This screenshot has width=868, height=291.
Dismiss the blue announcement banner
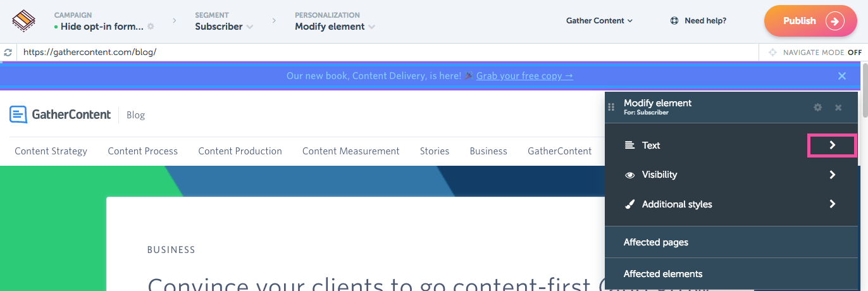coord(842,76)
